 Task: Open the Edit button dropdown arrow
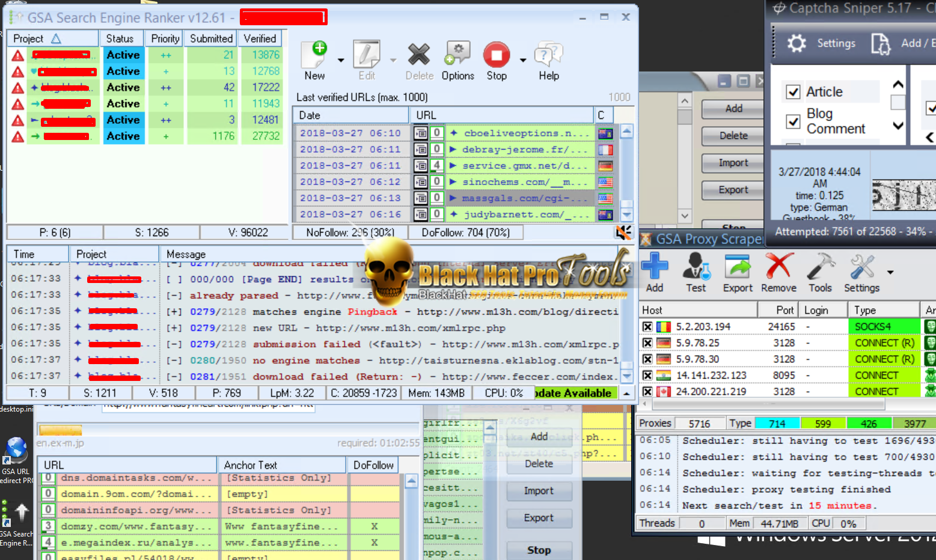393,60
